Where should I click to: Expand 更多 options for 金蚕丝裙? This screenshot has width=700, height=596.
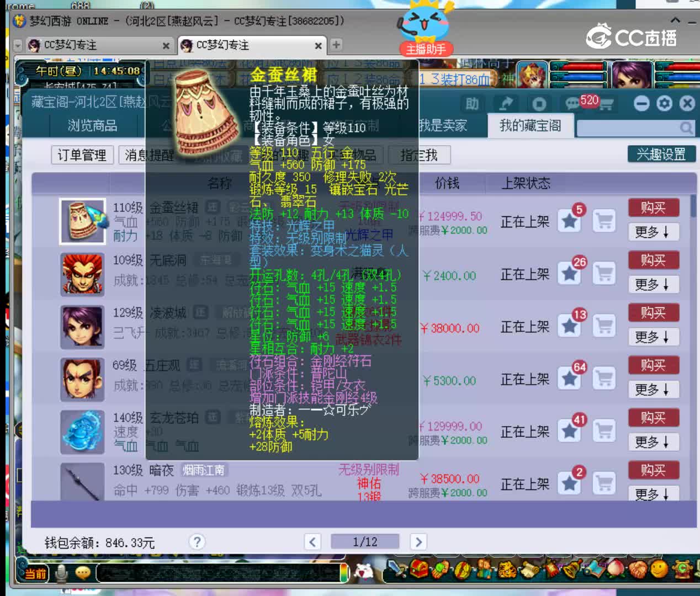[x=653, y=232]
